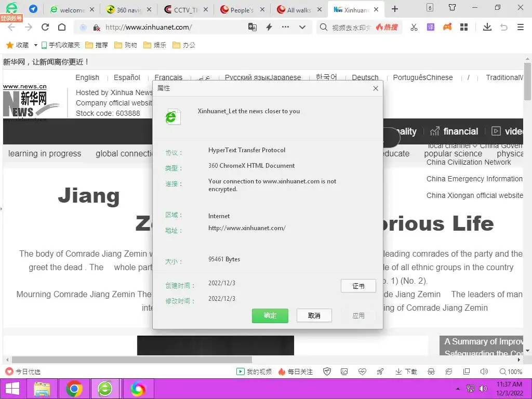The height and width of the screenshot is (399, 532).
Task: Expand the address bar dropdown chevron
Action: click(302, 27)
